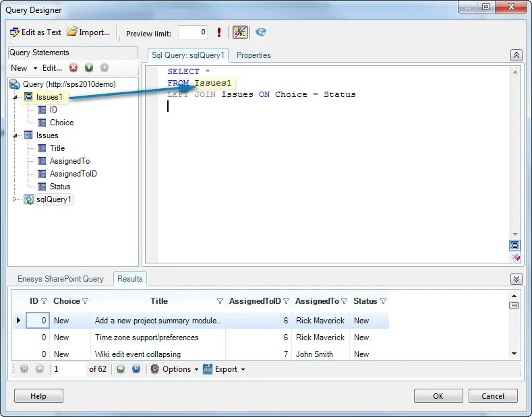The width and height of the screenshot is (532, 417).
Task: Go to next results page with green arrow
Action: [x=121, y=369]
